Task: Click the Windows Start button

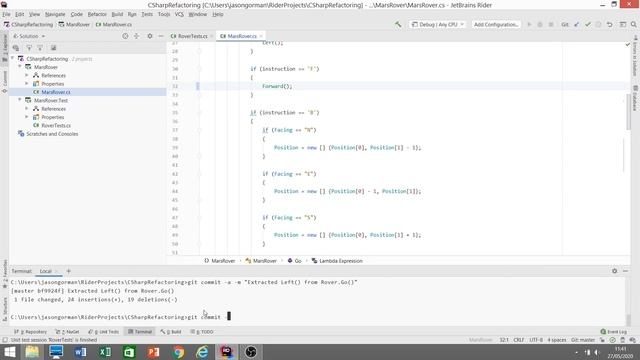Action: (x=9, y=352)
